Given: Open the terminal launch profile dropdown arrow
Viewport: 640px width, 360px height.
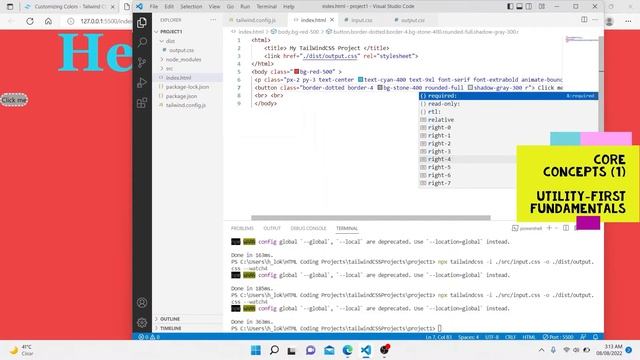Looking at the screenshot, I should (556, 228).
